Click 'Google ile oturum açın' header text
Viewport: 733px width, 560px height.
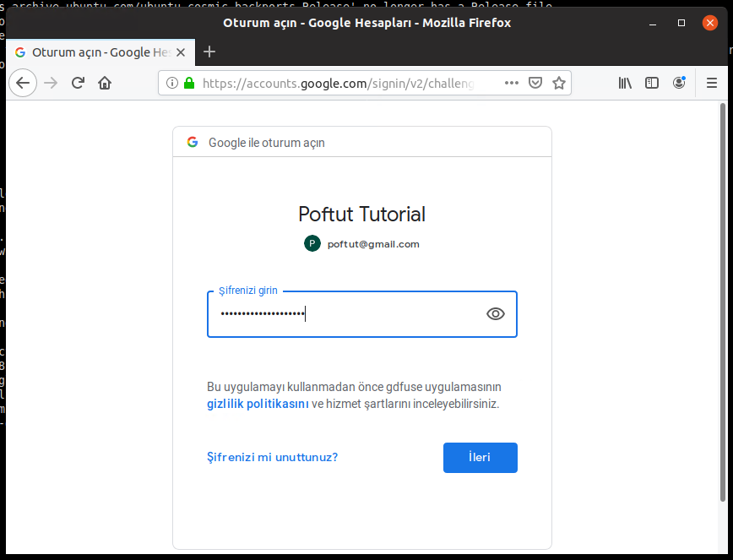pyautogui.click(x=267, y=143)
